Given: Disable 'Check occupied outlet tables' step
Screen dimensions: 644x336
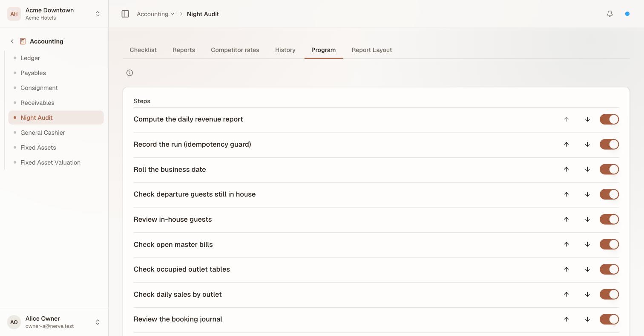Looking at the screenshot, I should (609, 269).
